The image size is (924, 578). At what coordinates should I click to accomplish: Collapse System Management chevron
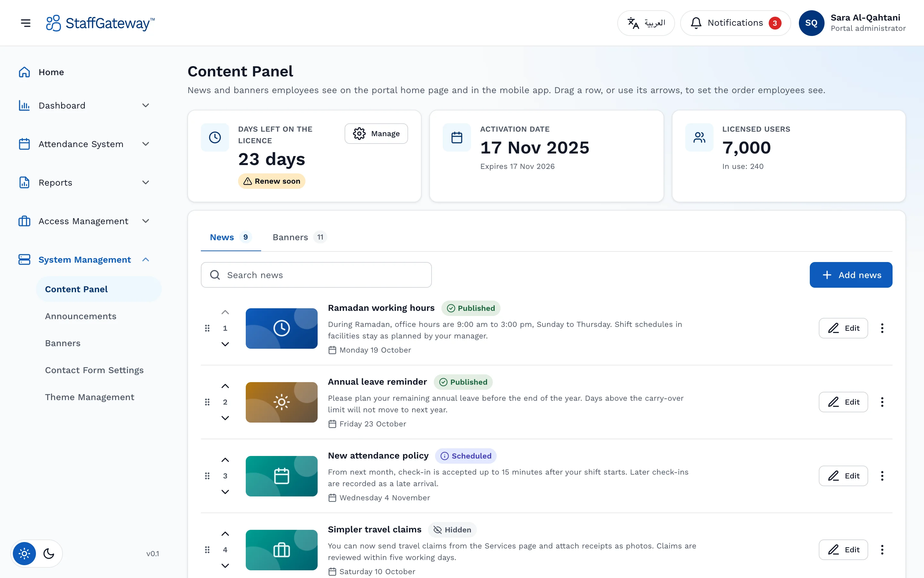coord(145,259)
